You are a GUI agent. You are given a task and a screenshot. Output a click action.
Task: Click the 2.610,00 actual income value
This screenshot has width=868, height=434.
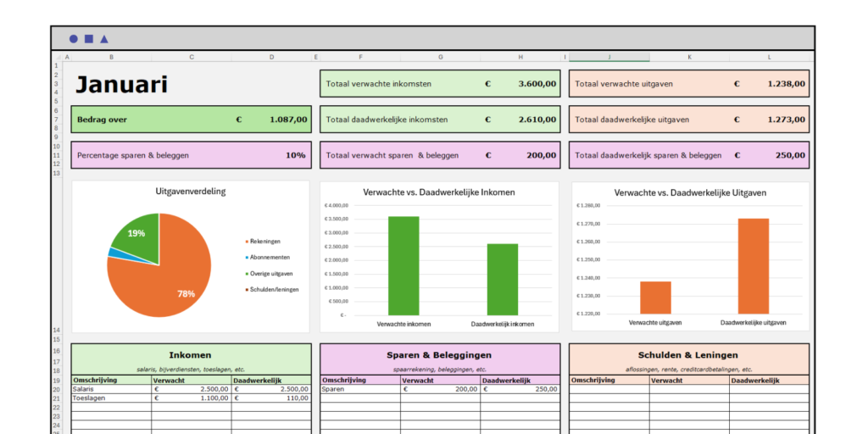pyautogui.click(x=537, y=120)
